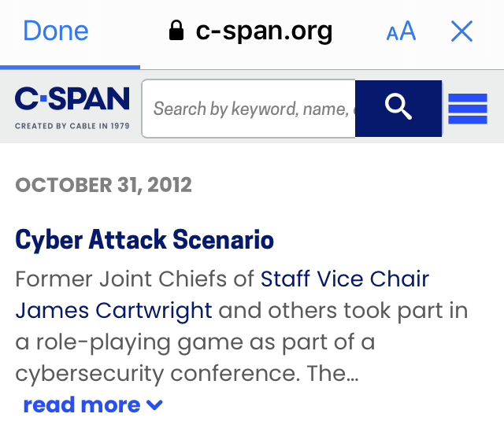Focus the Search by keyword input field
504x447 pixels.
tap(249, 109)
